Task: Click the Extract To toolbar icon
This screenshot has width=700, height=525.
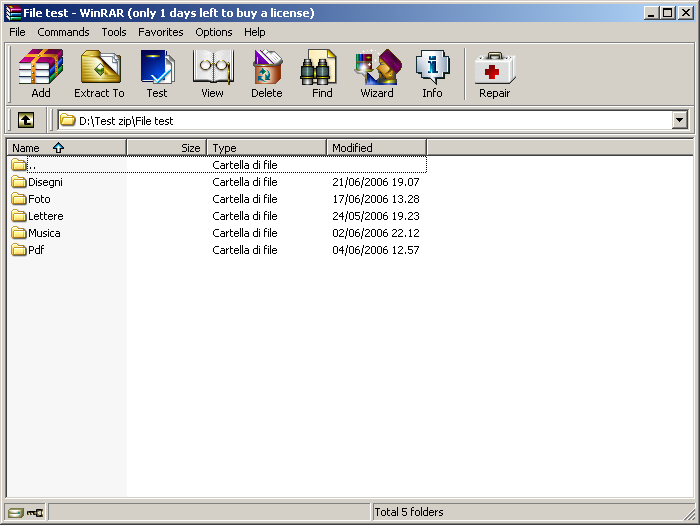Action: 100,67
